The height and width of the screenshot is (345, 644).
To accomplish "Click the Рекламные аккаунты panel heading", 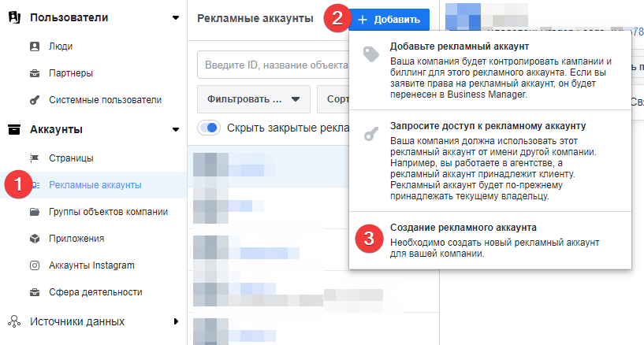I will pos(255,18).
